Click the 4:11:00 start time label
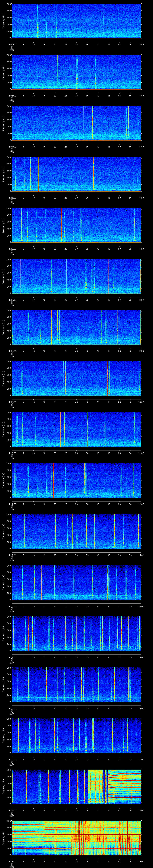 pyautogui.click(x=12, y=504)
